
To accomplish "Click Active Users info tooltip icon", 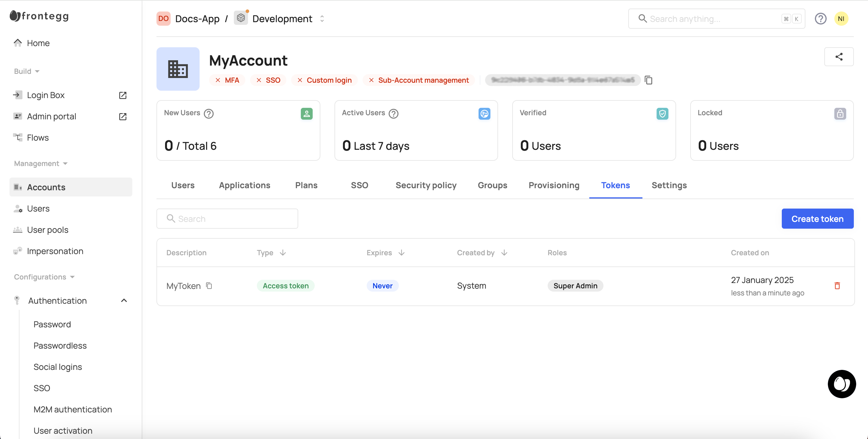I will click(x=393, y=114).
